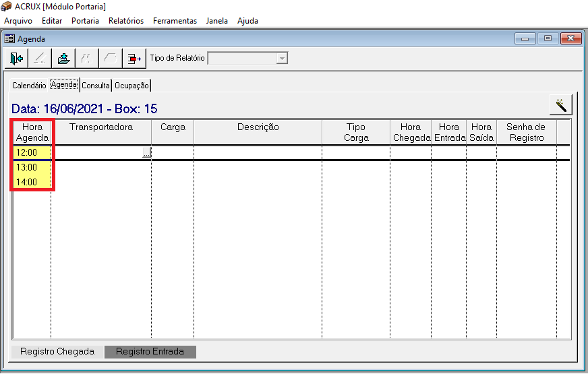Screen dimensions: 588x374
Task: Click the ACRUX application title icon
Action: [6, 6]
